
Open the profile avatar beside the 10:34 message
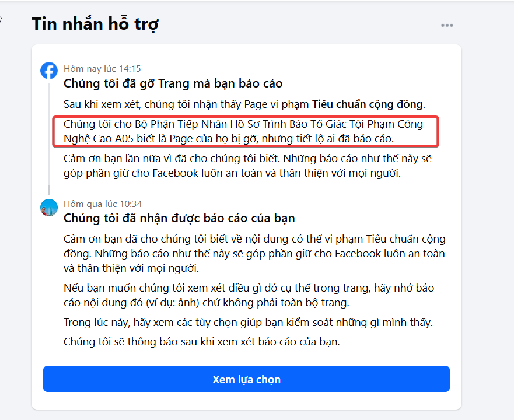(x=49, y=208)
